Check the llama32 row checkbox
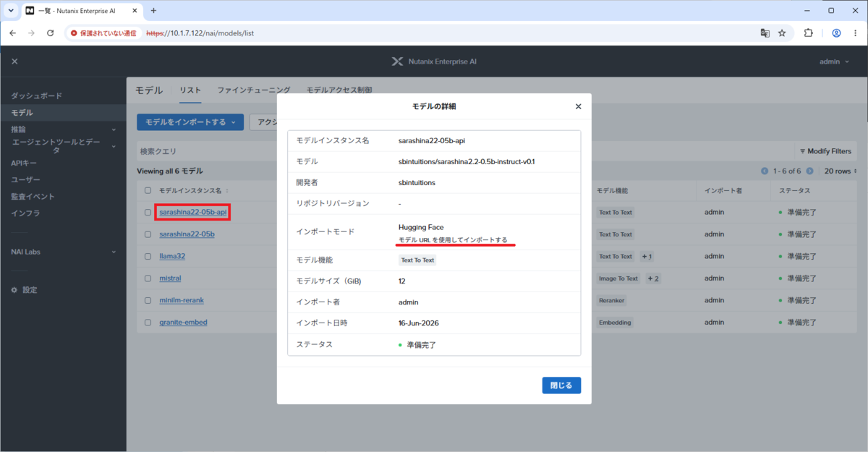 148,256
